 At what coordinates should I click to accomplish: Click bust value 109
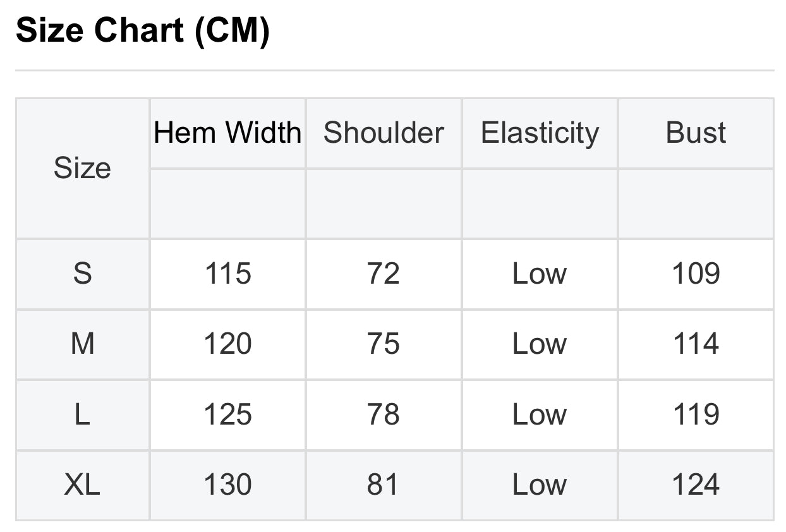pos(696,274)
